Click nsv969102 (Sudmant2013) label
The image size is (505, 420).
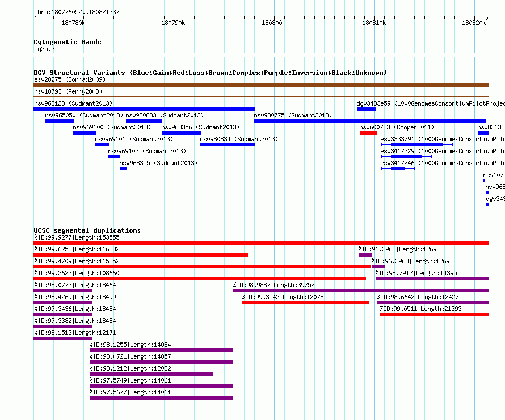tap(147, 151)
